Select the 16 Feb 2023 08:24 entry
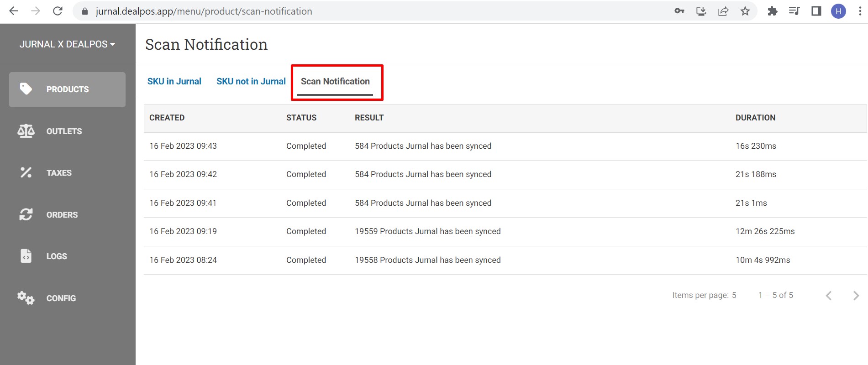The height and width of the screenshot is (365, 868). (x=505, y=260)
